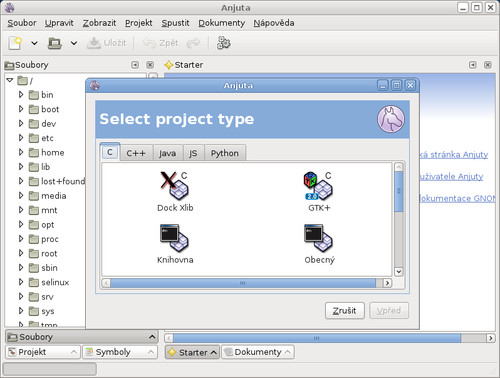500x378 pixels.
Task: Pick the Knihovna library project icon
Action: [x=174, y=238]
